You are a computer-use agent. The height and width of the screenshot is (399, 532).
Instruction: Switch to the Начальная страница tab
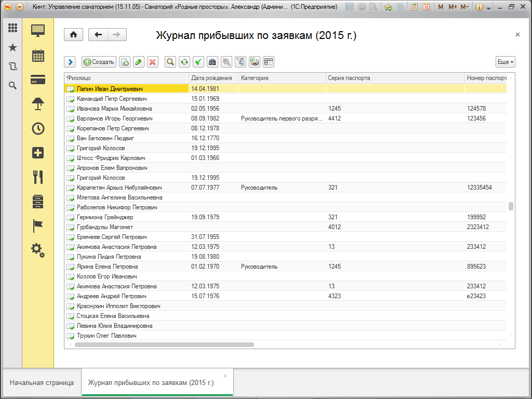(42, 383)
